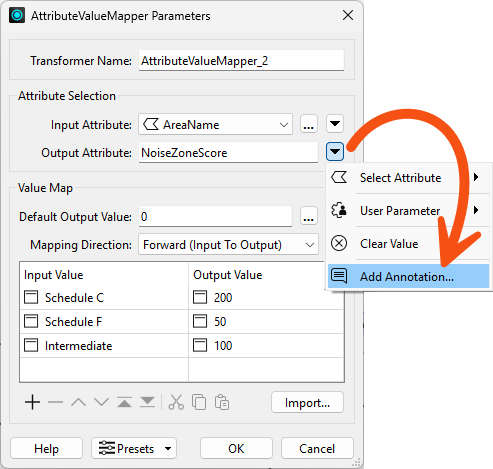The width and height of the screenshot is (493, 469).
Task: Close the AttributeValueMapper Parameters dialog
Action: click(x=348, y=15)
